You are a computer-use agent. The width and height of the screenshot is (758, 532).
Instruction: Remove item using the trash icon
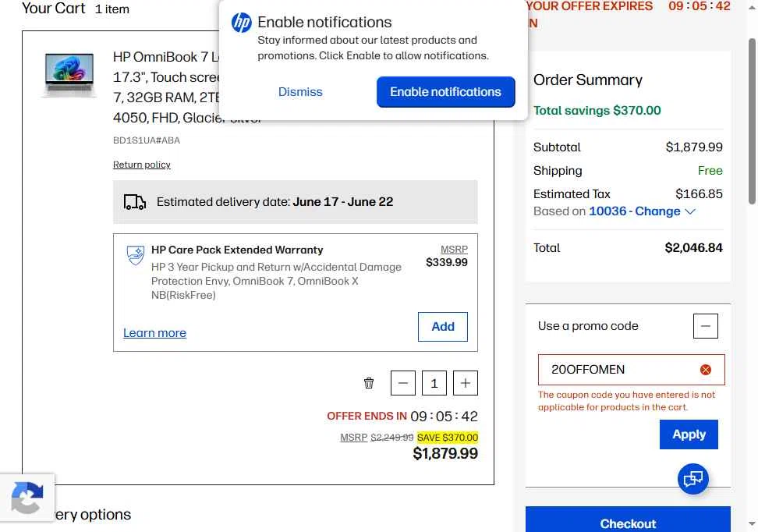coord(369,383)
